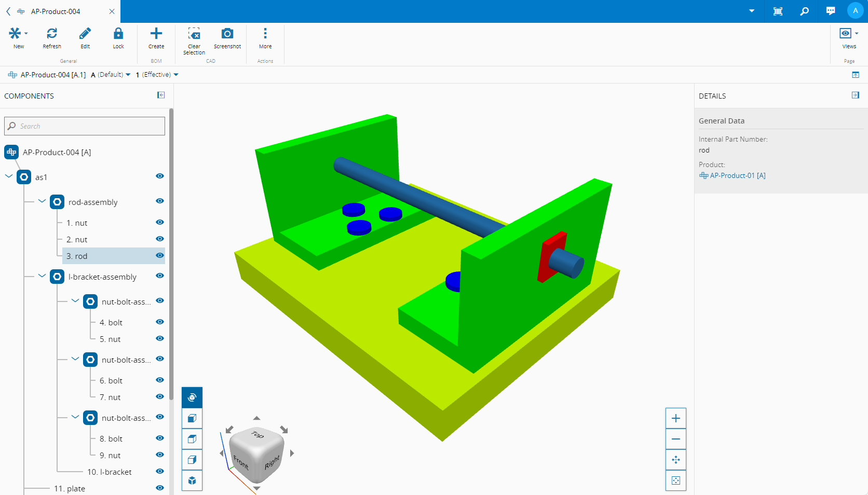The width and height of the screenshot is (868, 495).
Task: Hide the '3. rod' component
Action: (x=160, y=255)
